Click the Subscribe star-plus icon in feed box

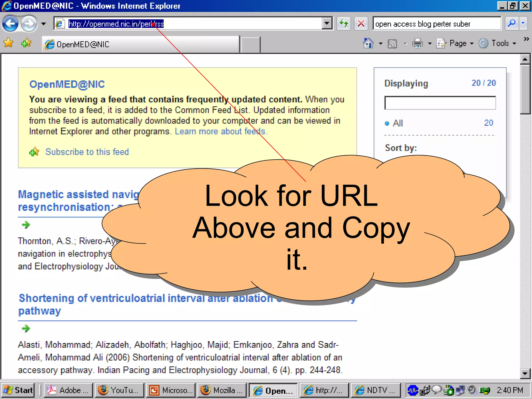tap(34, 152)
